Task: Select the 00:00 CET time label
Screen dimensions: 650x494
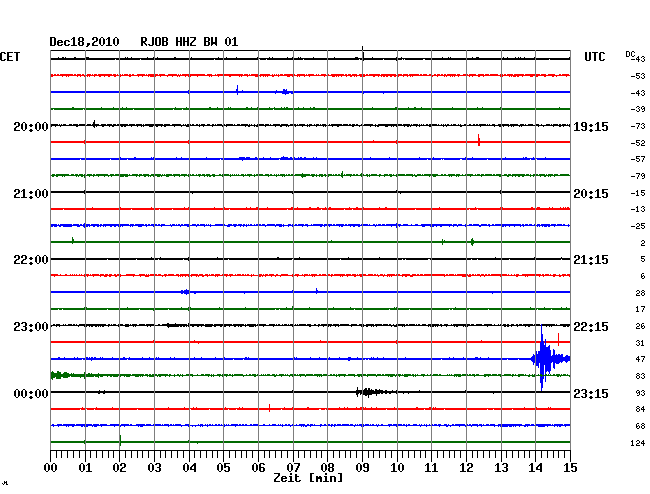Action: click(31, 393)
